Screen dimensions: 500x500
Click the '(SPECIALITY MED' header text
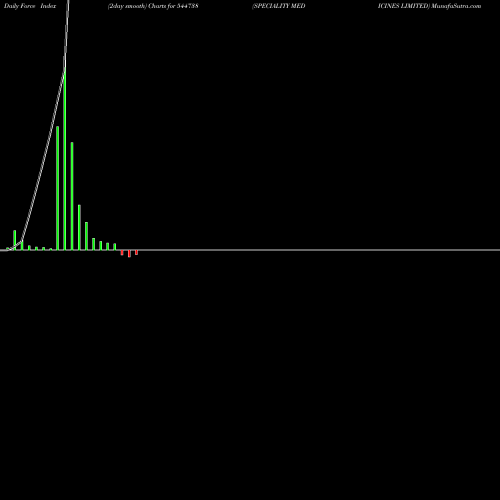pyautogui.click(x=279, y=6)
